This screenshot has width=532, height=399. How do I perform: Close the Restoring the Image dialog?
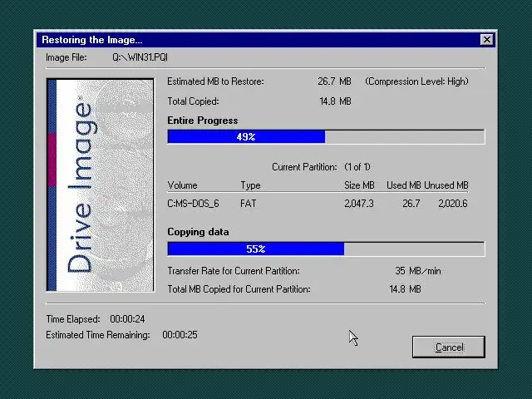tap(487, 40)
